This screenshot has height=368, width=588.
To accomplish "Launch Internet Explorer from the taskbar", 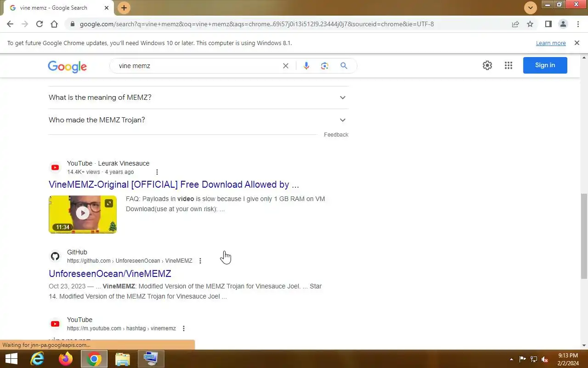I will (x=37, y=359).
